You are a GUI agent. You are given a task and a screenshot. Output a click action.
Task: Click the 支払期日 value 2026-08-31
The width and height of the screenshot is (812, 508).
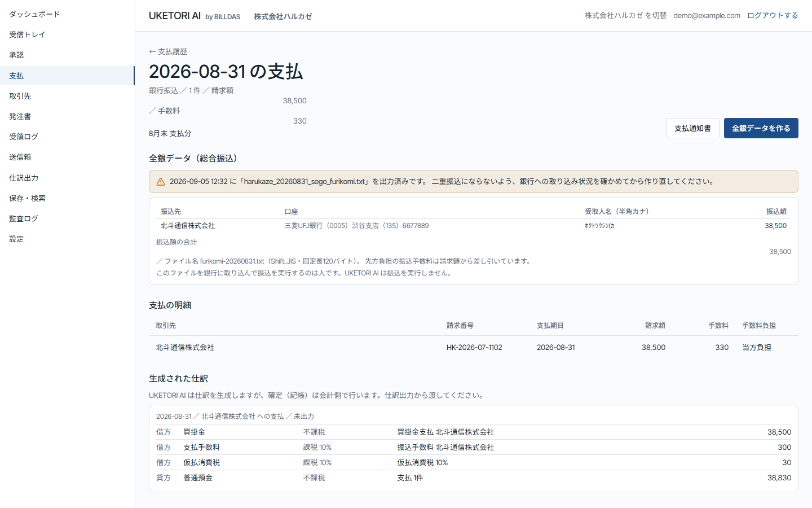point(556,348)
